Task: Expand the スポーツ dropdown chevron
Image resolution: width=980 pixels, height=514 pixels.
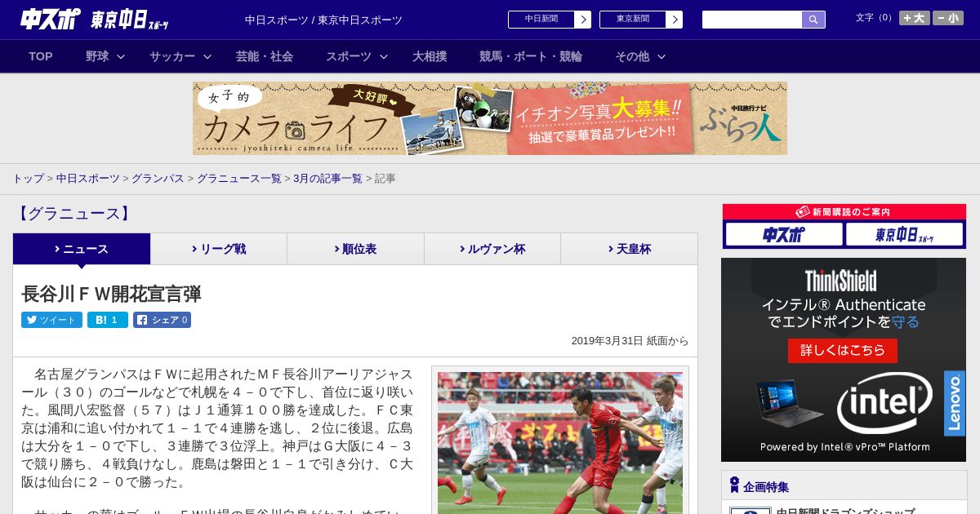Action: [x=384, y=56]
